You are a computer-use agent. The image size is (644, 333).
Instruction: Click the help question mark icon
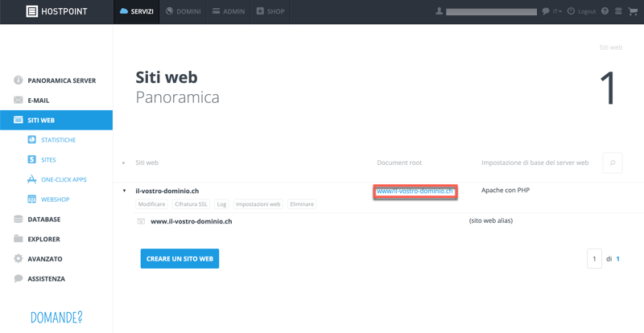(x=605, y=11)
